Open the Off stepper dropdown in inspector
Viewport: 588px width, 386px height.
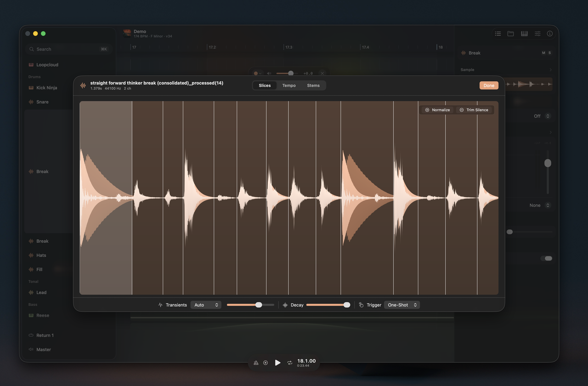click(x=548, y=116)
